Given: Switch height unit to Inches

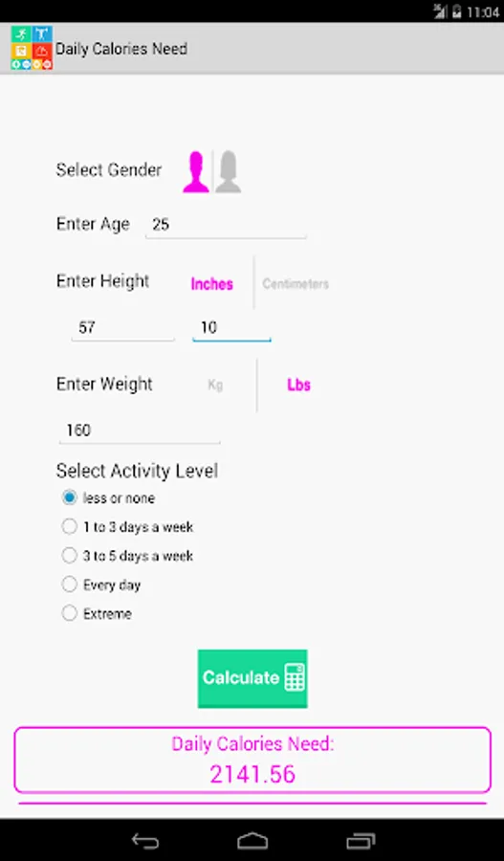Looking at the screenshot, I should [212, 284].
